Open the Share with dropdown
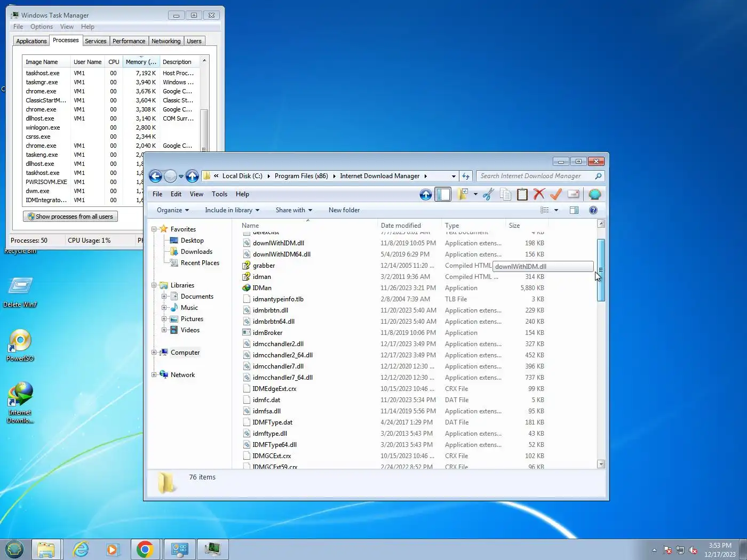 294,210
